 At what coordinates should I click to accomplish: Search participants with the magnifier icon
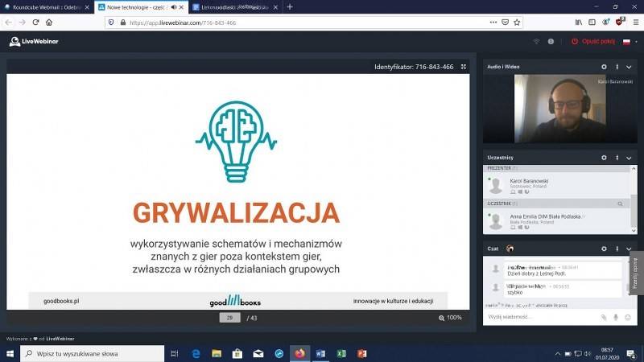click(x=620, y=204)
